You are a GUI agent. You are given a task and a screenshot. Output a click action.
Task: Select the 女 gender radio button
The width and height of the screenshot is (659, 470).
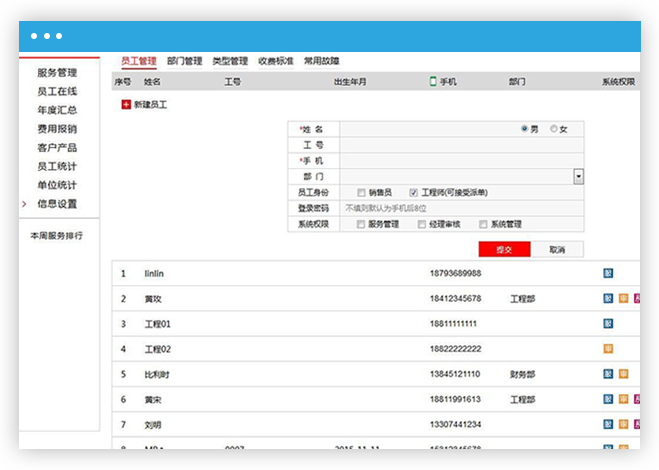coord(554,129)
